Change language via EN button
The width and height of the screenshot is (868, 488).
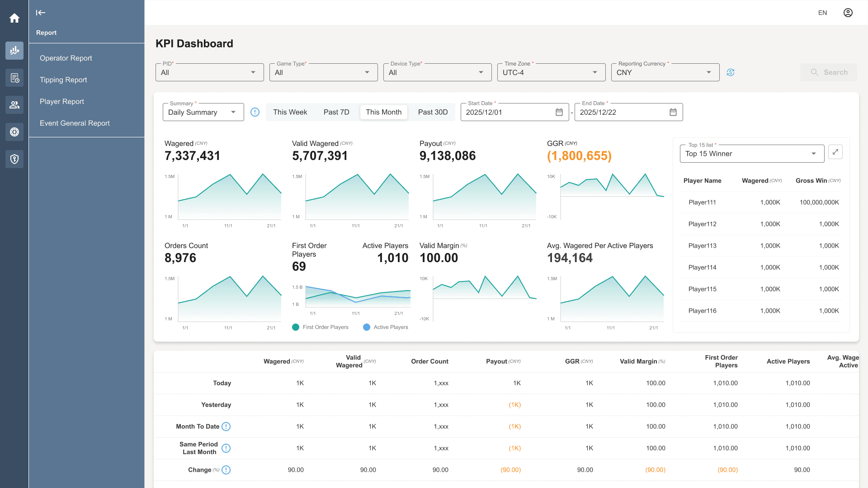pos(823,13)
